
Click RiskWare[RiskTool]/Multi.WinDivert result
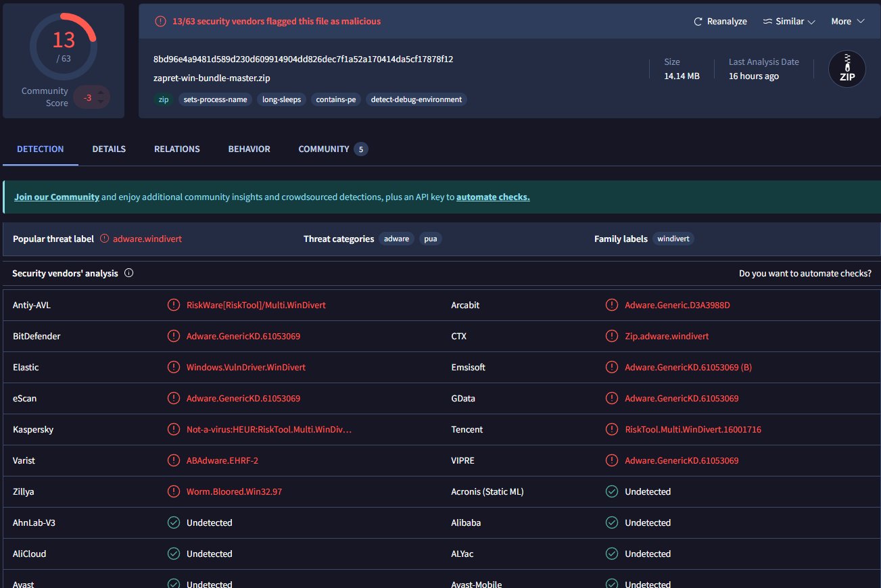point(256,305)
